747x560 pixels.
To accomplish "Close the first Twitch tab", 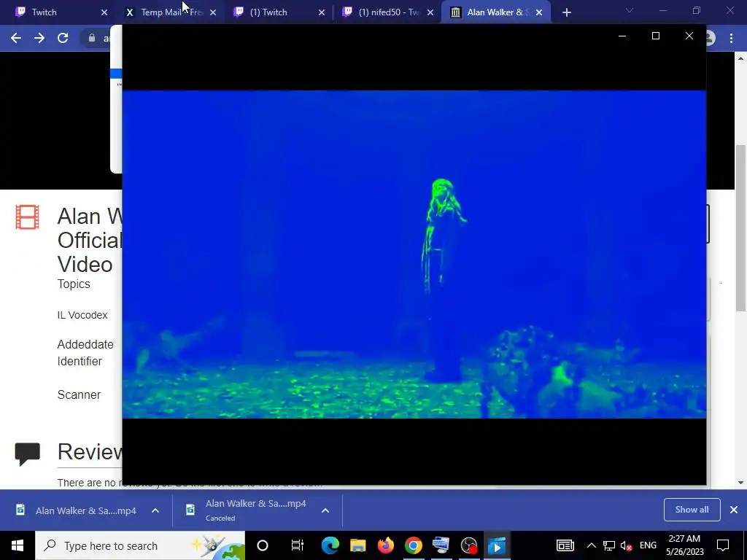I will coord(104,12).
